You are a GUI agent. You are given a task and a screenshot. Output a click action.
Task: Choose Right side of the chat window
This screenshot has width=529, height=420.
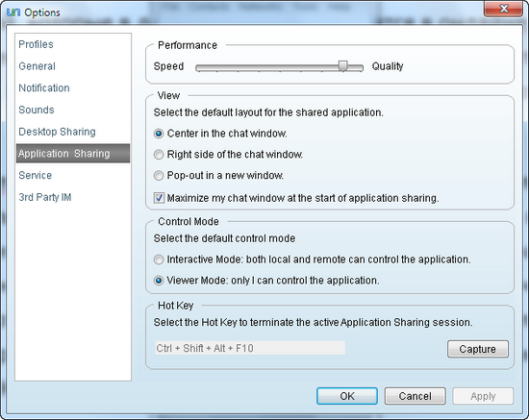(159, 155)
